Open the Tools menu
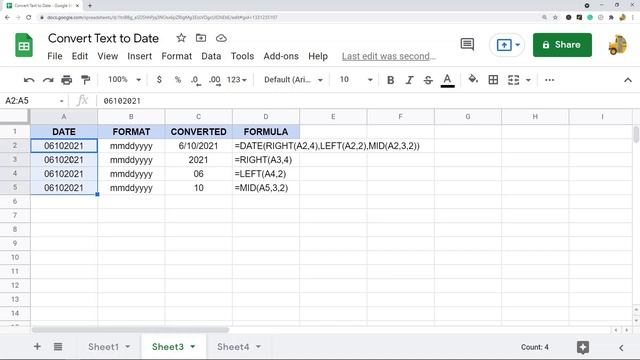640x360 pixels. (242, 56)
